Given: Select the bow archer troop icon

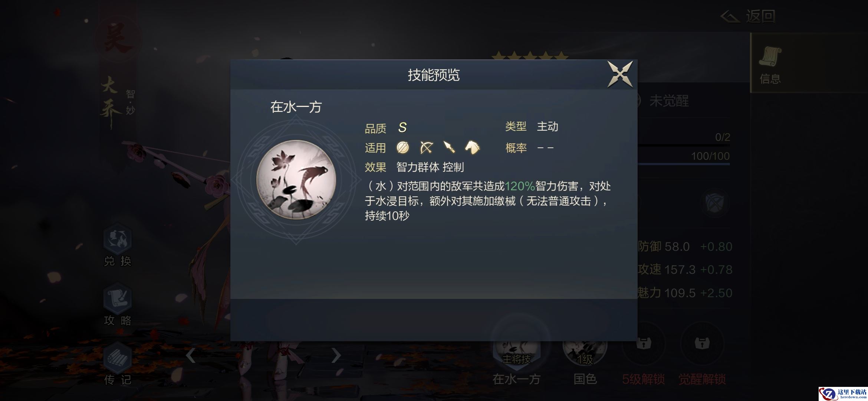Looking at the screenshot, I should pos(426,147).
